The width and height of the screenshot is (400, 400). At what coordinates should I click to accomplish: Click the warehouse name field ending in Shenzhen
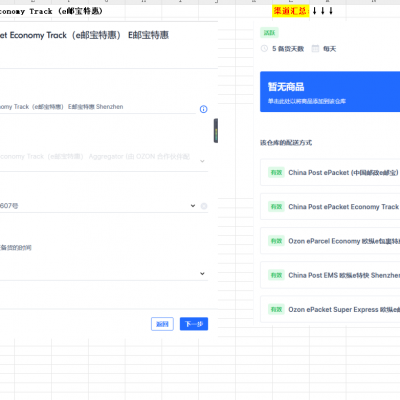(98, 107)
